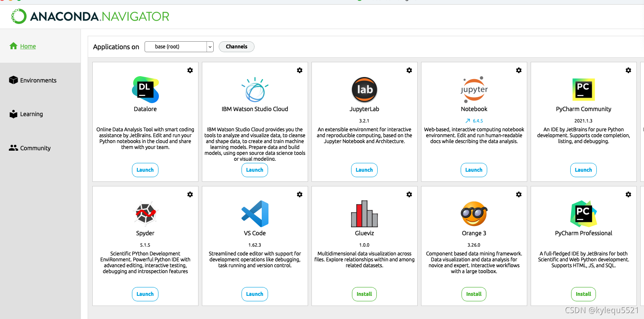Click the Anaconda Navigator logo
The image size is (644, 319).
click(90, 16)
